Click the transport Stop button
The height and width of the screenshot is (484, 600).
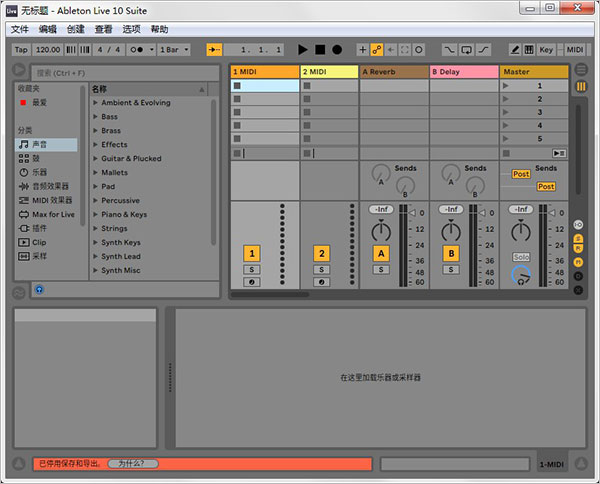coord(320,49)
